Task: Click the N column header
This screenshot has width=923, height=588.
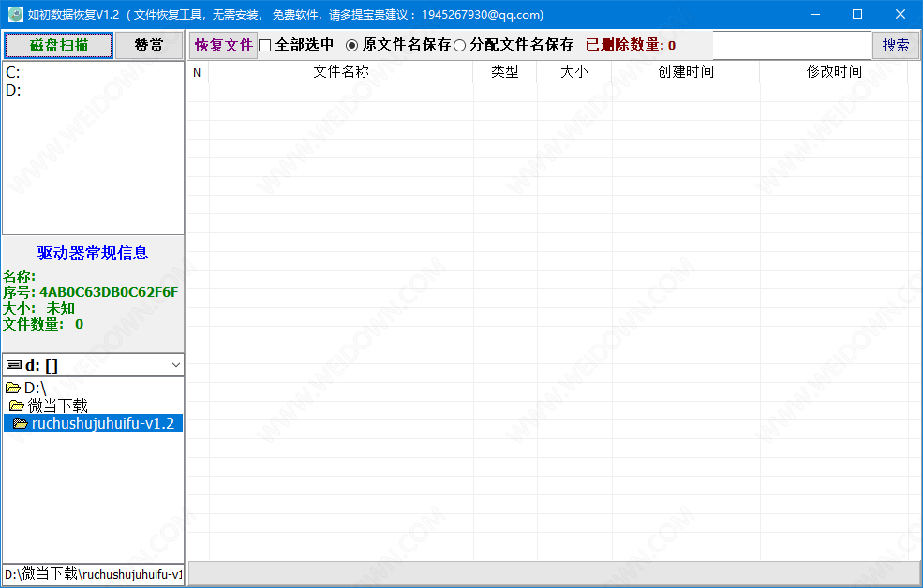Action: [x=197, y=72]
